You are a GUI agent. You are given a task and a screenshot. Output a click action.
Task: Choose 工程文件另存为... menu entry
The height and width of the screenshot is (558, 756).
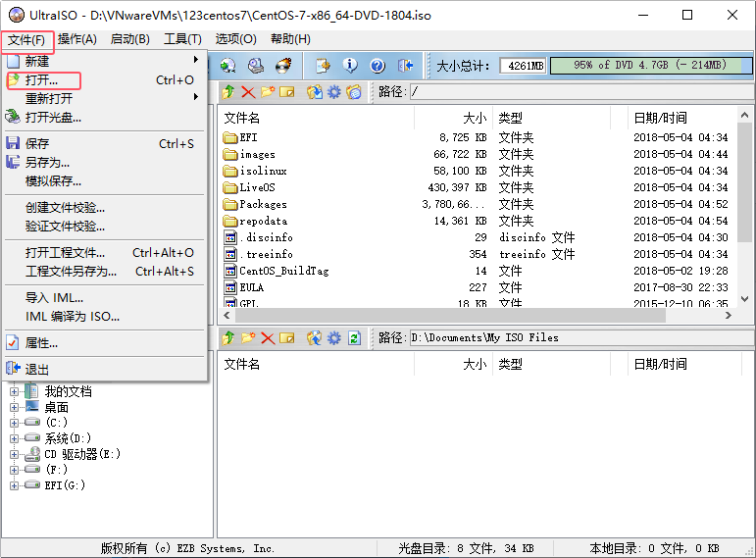[x=105, y=272]
